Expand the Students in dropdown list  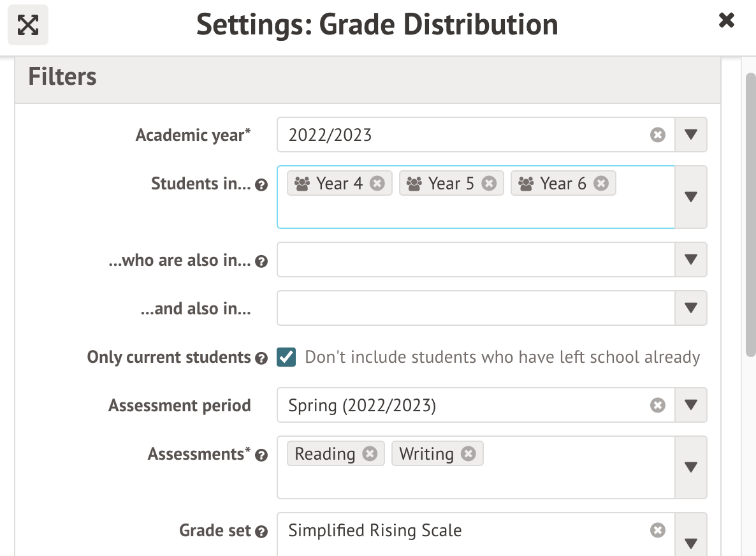(x=691, y=197)
